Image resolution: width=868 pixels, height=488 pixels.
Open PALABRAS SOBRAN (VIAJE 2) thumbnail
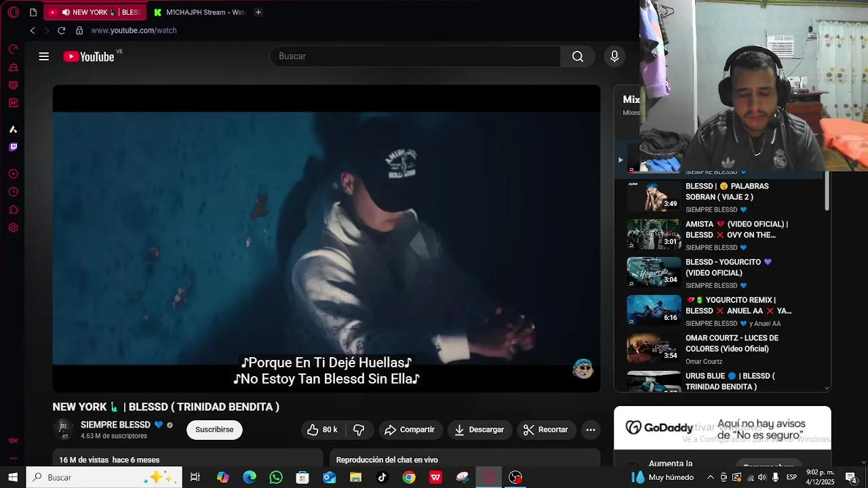(x=654, y=197)
